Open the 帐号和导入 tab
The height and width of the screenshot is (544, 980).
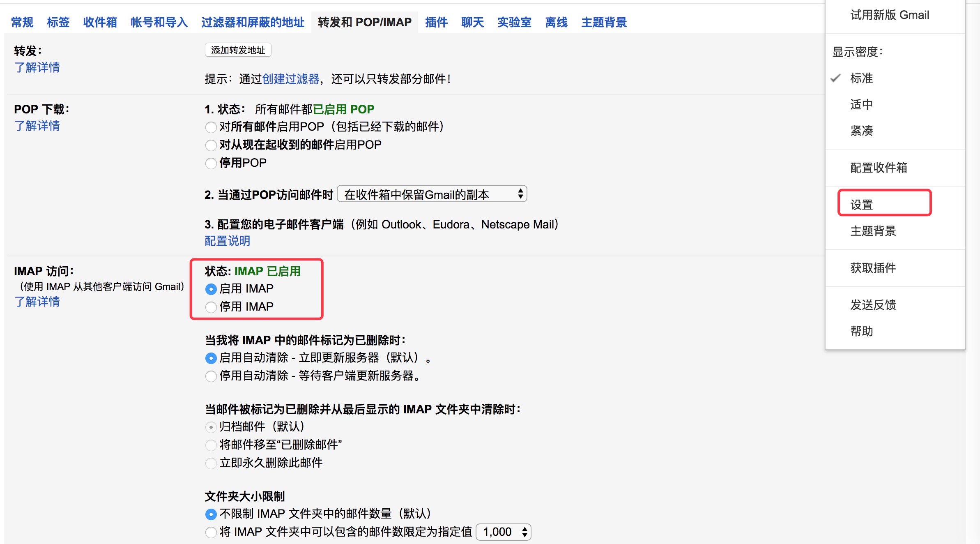tap(159, 23)
